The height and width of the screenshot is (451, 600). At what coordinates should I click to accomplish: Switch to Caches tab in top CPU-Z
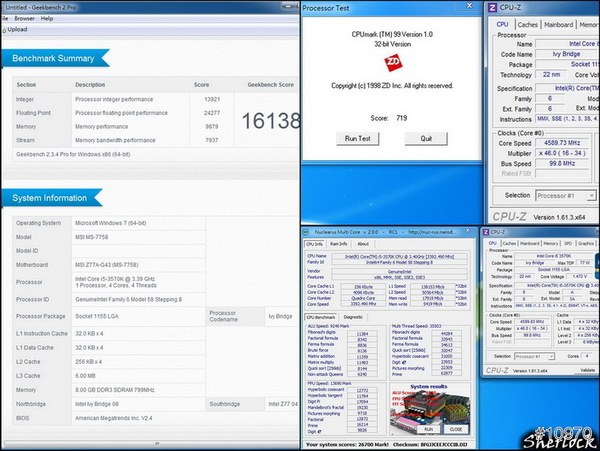tap(526, 25)
